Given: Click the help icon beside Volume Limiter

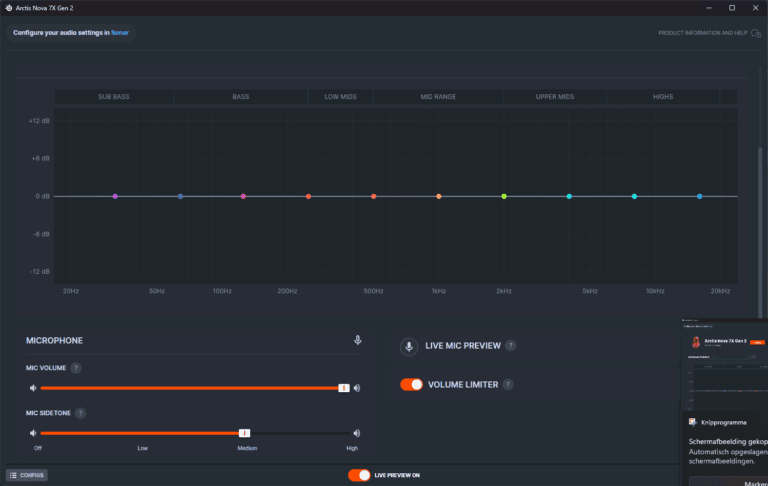Looking at the screenshot, I should 508,385.
